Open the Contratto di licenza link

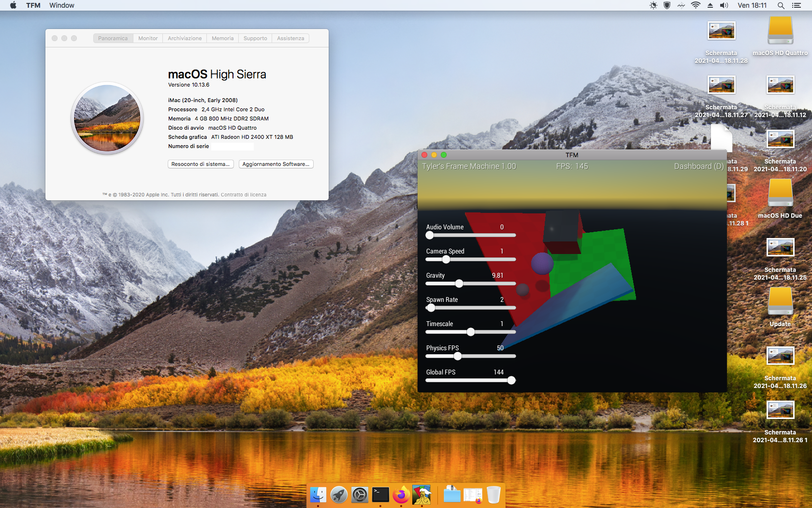click(x=244, y=194)
